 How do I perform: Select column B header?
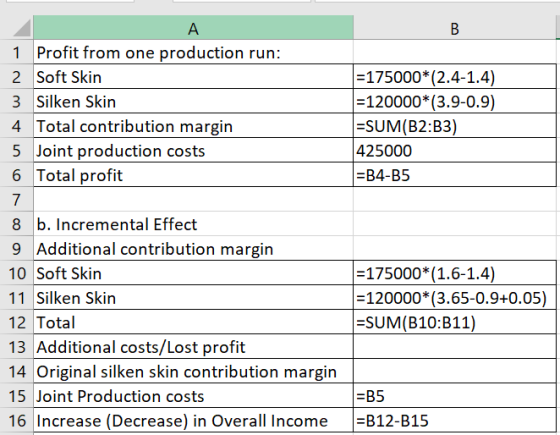pos(455,28)
